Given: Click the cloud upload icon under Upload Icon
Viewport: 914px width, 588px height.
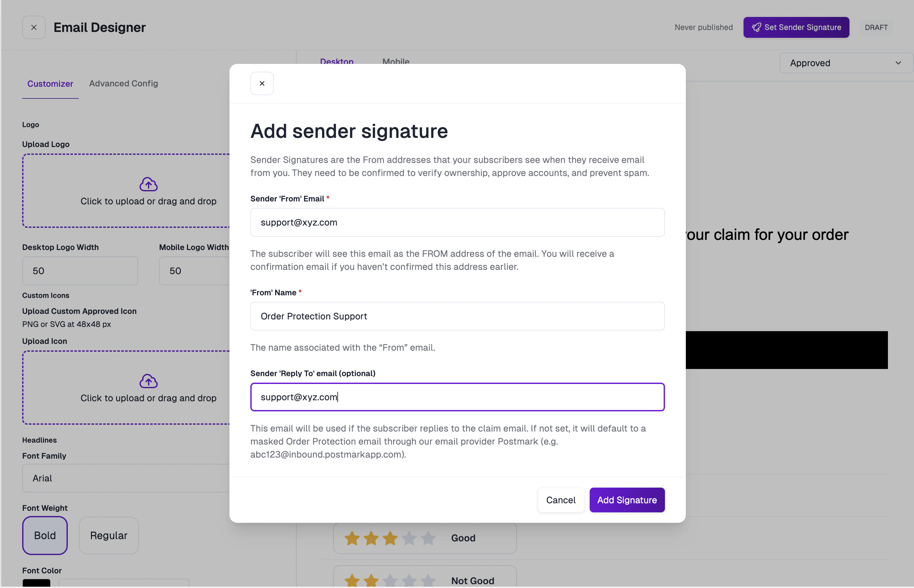Looking at the screenshot, I should (149, 381).
